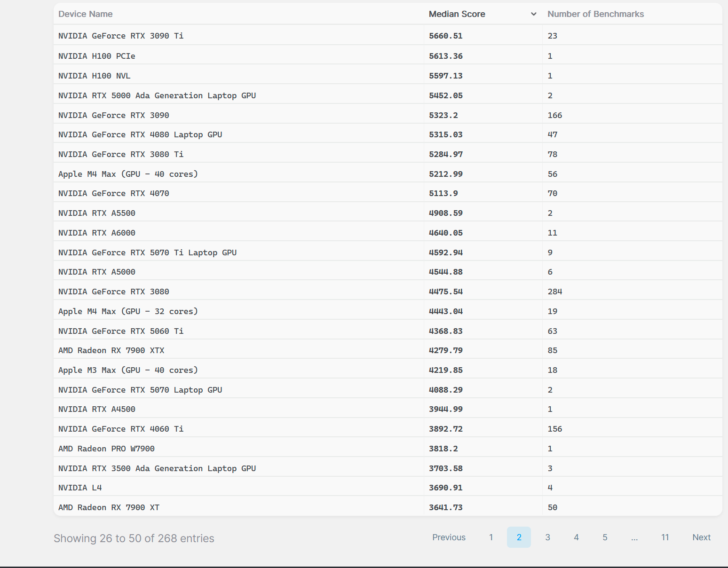This screenshot has height=568, width=728.
Task: Select RTX 5000 Ada Generation Laptop GPU
Action: pos(157,95)
